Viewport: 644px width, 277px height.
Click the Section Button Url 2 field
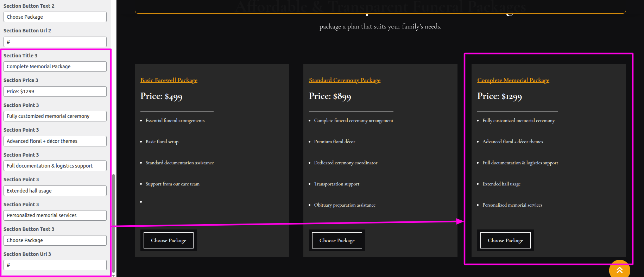55,42
